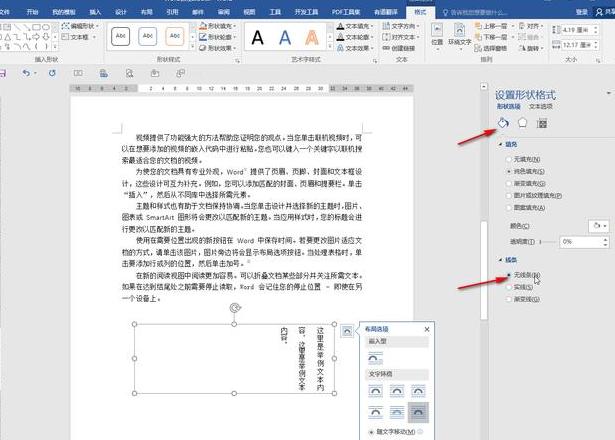The width and height of the screenshot is (615, 440).
Task: Open the Edit Shape (编辑形状) tool
Action: (x=80, y=26)
